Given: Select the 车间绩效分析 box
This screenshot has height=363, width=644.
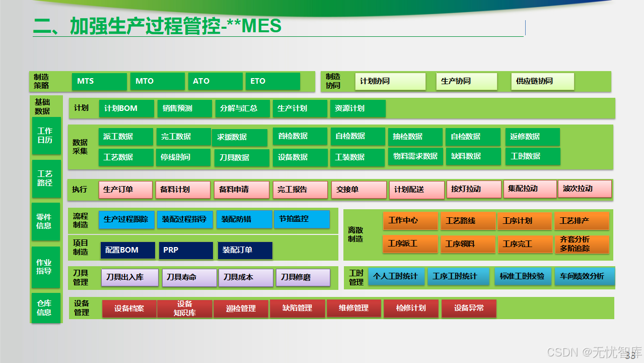Looking at the screenshot, I should pyautogui.click(x=585, y=277).
